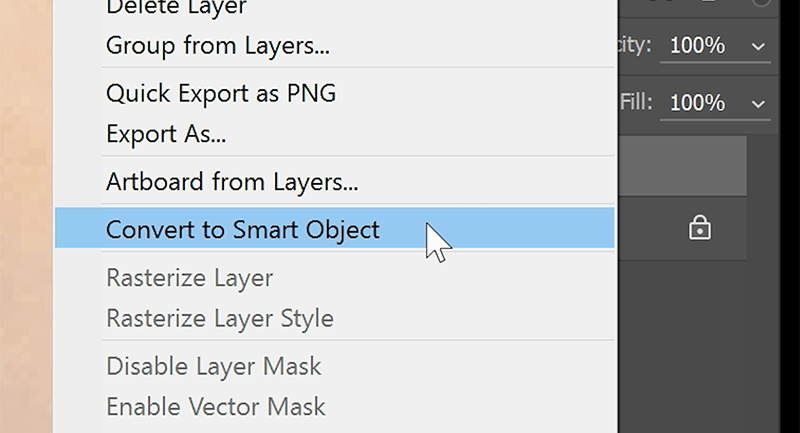Choose Convert to Smart Object
This screenshot has height=433, width=800.
pyautogui.click(x=243, y=229)
